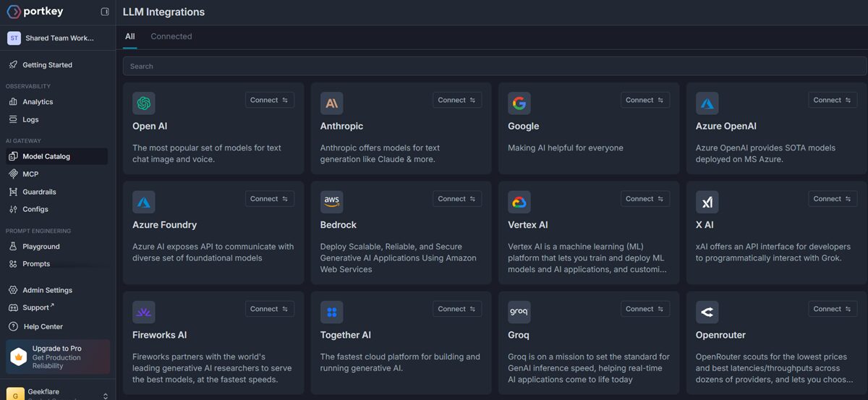Connect the Google integration
Screen dimensions: 868x400
644,101
